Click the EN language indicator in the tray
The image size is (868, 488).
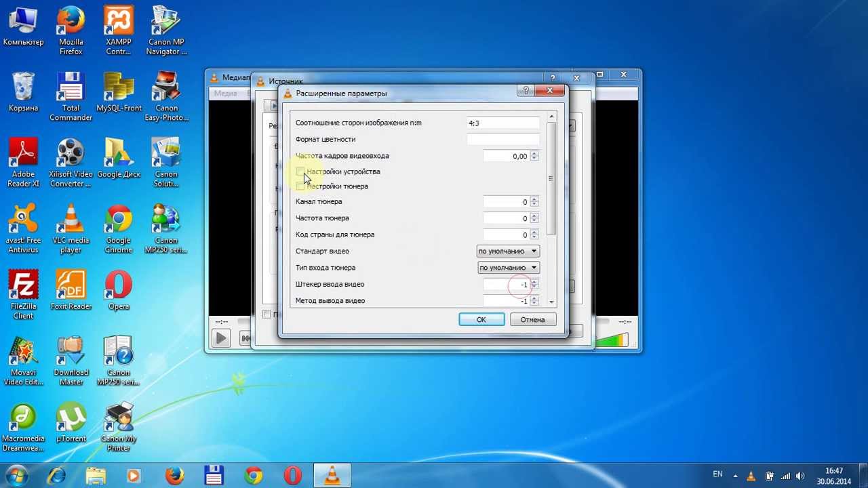[717, 474]
